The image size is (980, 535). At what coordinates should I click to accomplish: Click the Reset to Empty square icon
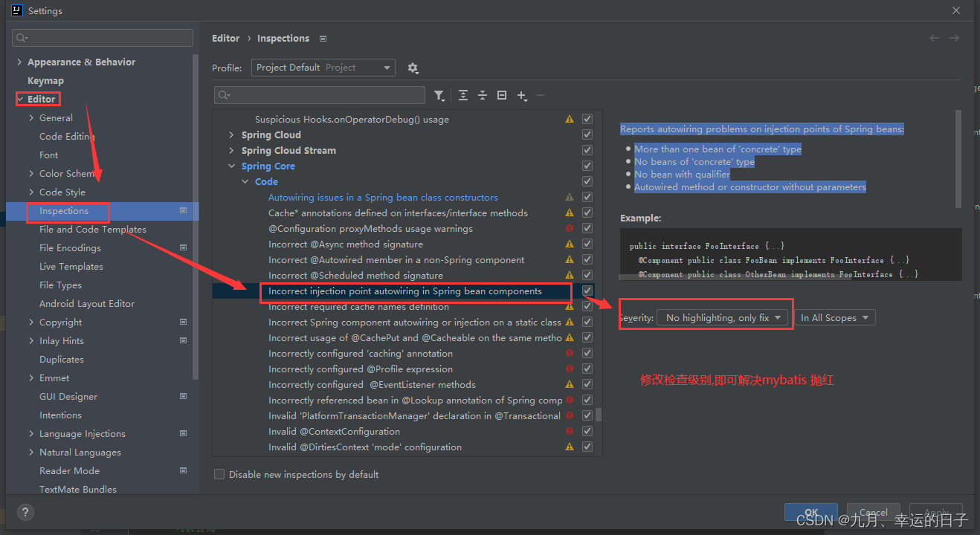coord(502,95)
